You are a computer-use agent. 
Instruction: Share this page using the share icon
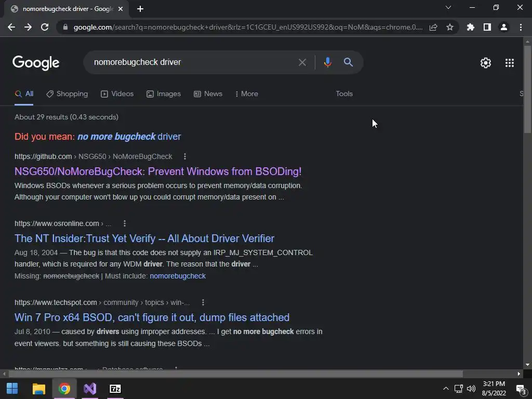coord(433,27)
